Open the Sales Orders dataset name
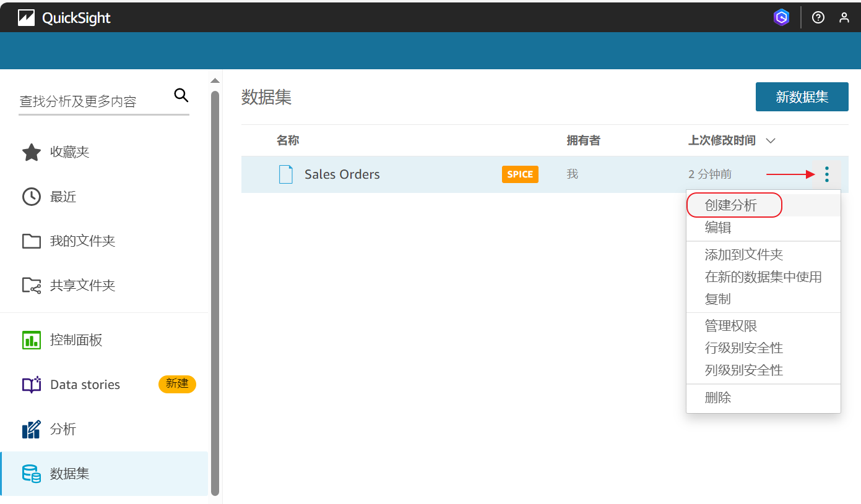This screenshot has height=504, width=861. [342, 174]
